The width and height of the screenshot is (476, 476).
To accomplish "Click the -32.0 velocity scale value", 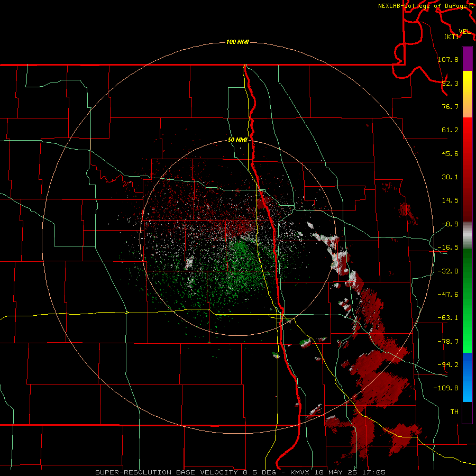I will tap(448, 271).
